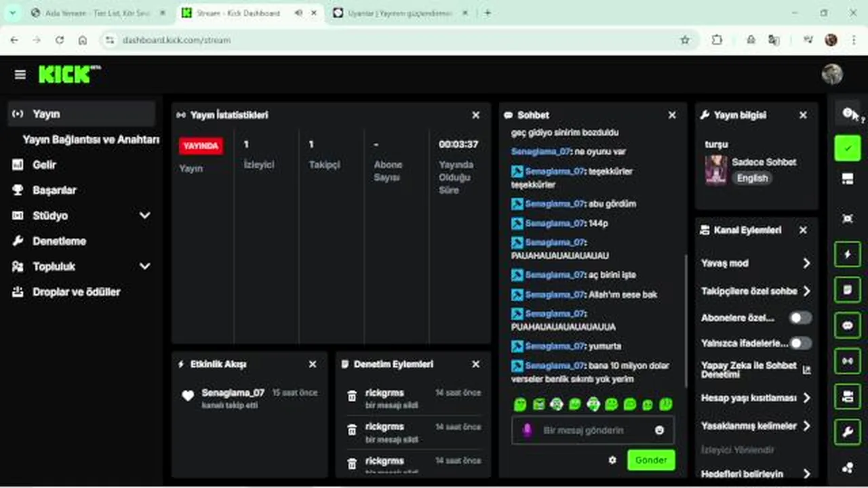Click the note widget icon in right toolbar
Screen dimensions: 868x488
pyautogui.click(x=847, y=290)
